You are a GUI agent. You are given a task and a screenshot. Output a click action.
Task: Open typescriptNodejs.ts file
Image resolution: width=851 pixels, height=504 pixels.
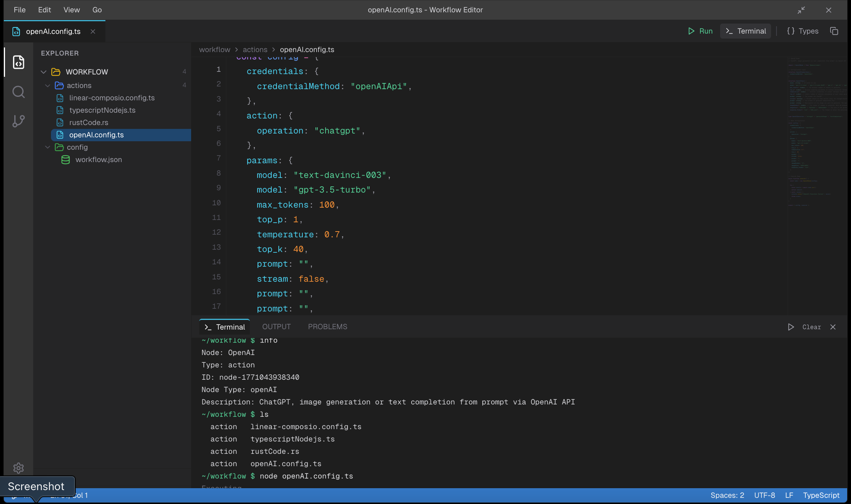[102, 110]
